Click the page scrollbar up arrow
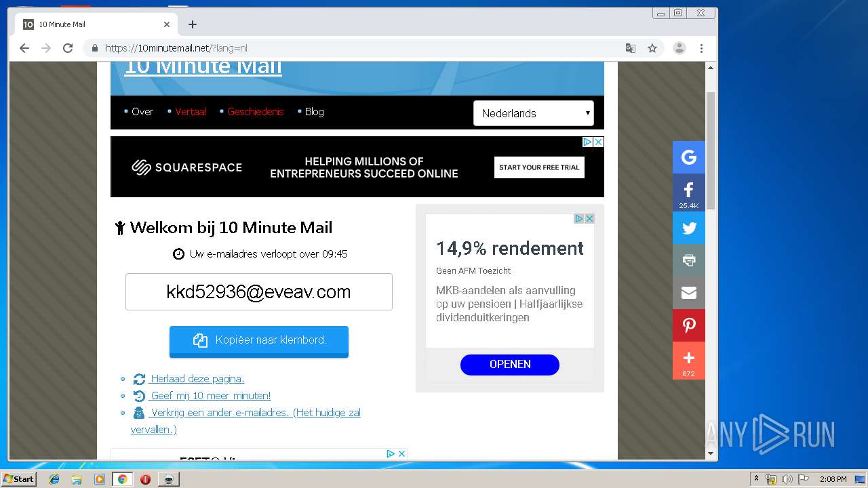 711,68
